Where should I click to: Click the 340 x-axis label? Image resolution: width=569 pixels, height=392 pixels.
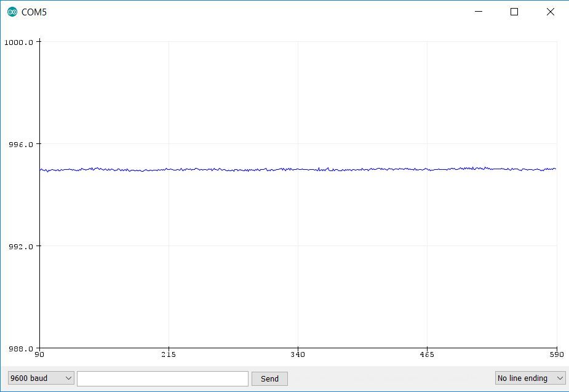point(298,354)
